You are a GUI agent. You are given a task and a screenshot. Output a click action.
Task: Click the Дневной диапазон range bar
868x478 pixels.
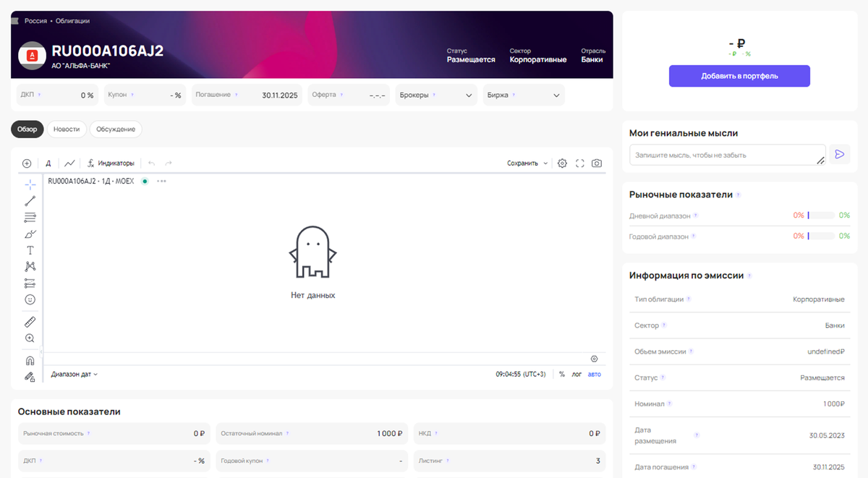click(822, 215)
